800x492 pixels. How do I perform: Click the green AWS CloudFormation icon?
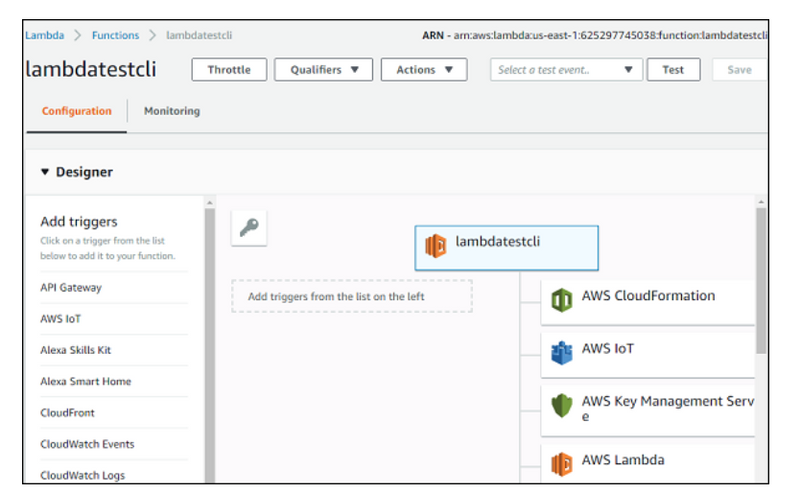click(x=561, y=300)
